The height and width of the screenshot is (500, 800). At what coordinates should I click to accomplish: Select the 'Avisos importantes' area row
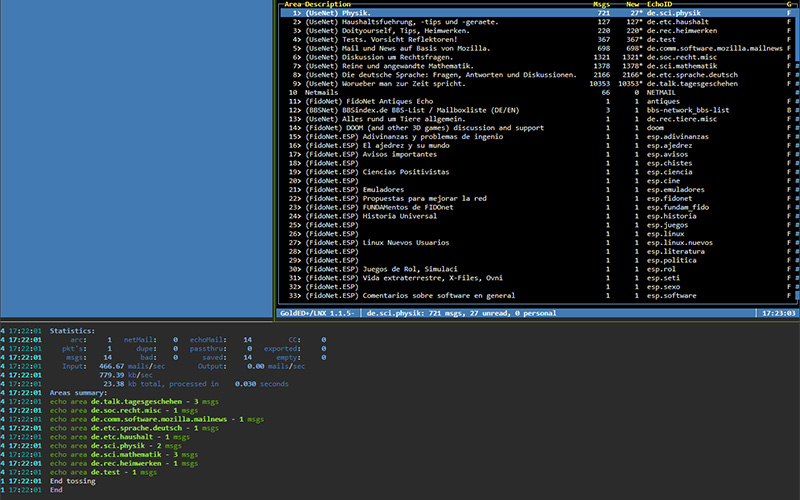point(538,154)
